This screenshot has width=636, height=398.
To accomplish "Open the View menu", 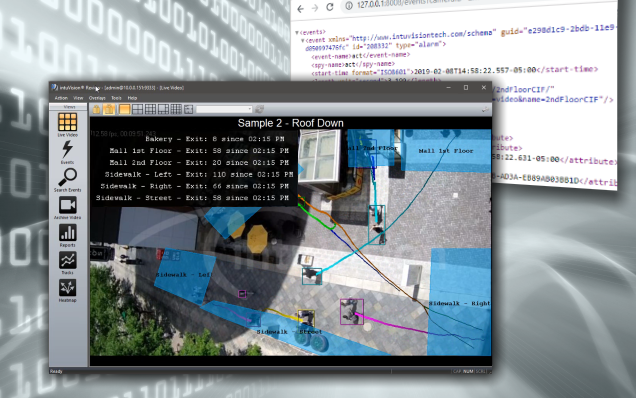I will pos(78,98).
